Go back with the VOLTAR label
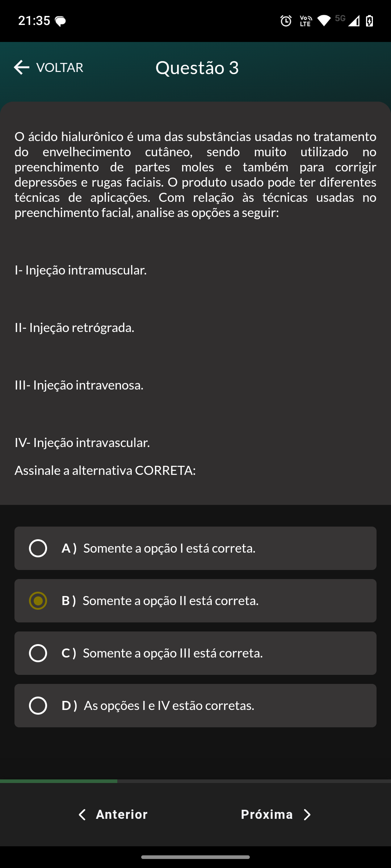Screen dimensions: 391x868 click(x=60, y=68)
